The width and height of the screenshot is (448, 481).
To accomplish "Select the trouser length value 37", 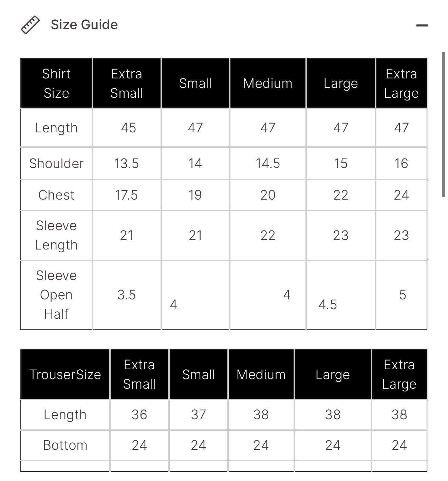I will 198,414.
